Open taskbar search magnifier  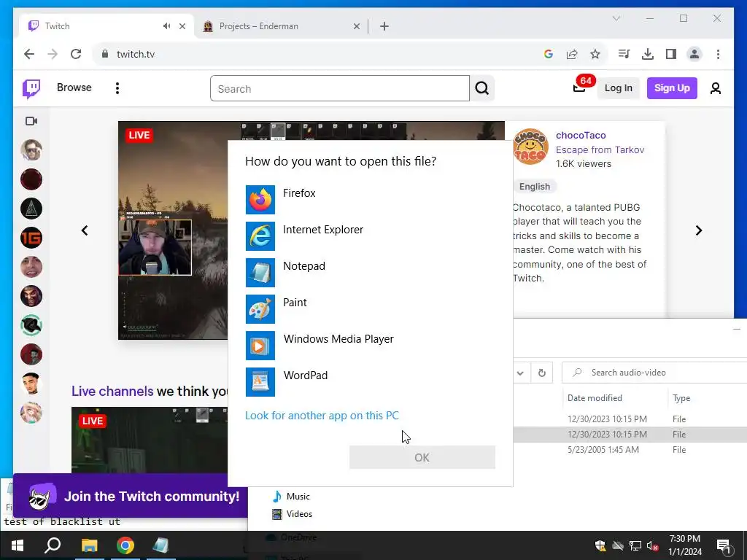53,545
